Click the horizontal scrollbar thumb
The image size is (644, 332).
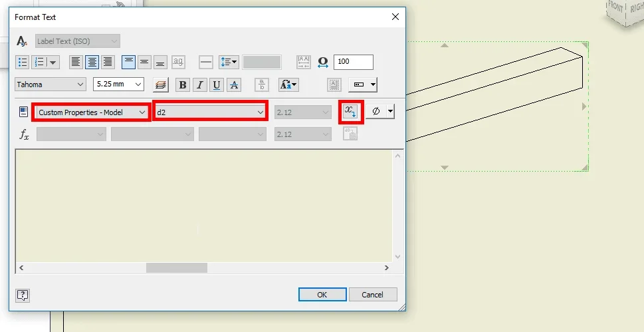[x=177, y=268]
